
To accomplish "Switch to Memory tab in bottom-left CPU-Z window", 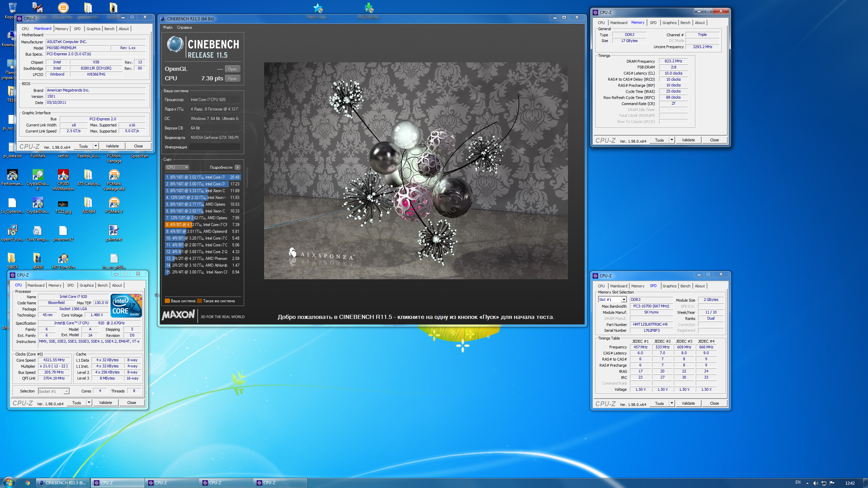I will pos(55,285).
